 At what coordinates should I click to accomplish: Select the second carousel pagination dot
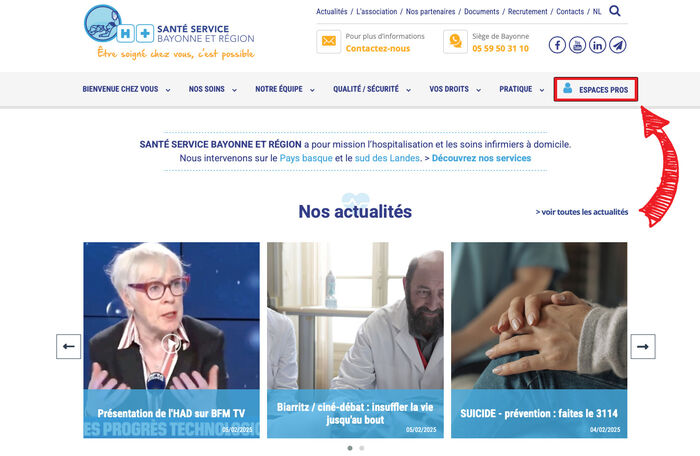[x=362, y=448]
